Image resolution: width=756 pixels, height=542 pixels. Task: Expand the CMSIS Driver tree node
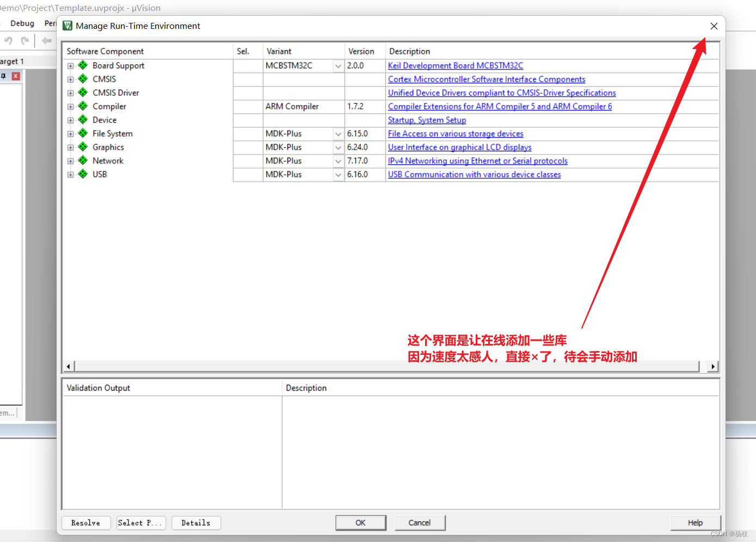tap(70, 93)
